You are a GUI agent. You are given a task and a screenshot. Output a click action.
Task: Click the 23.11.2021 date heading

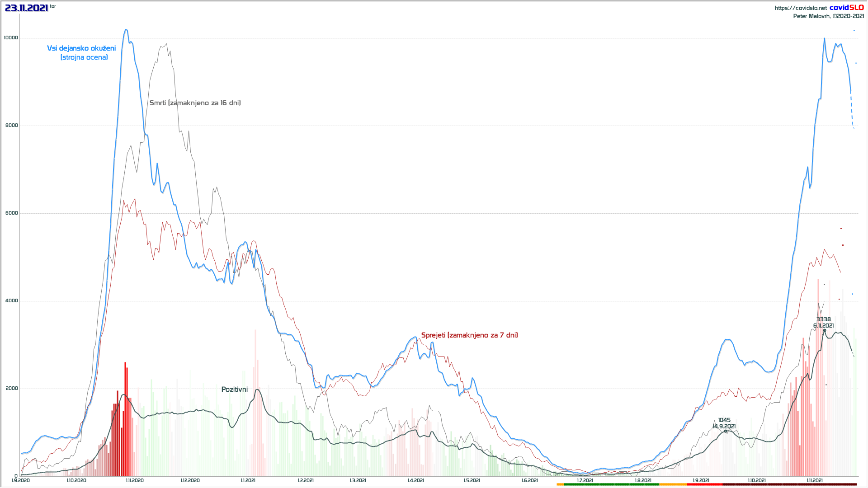pos(26,8)
